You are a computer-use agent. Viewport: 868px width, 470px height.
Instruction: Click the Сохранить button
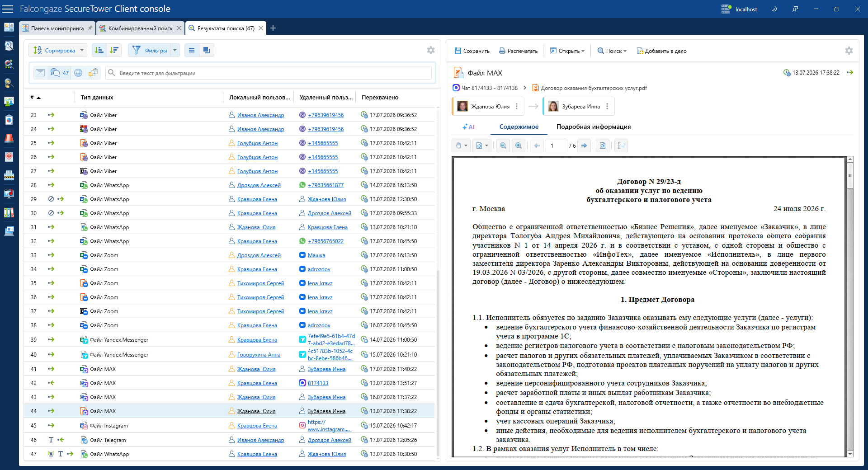click(x=472, y=51)
